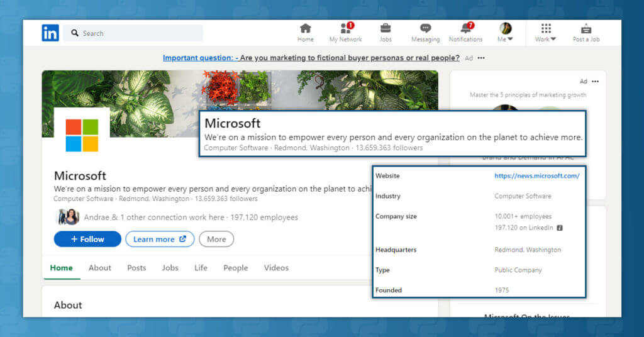Click the '10,001+ employees' value

tap(523, 216)
